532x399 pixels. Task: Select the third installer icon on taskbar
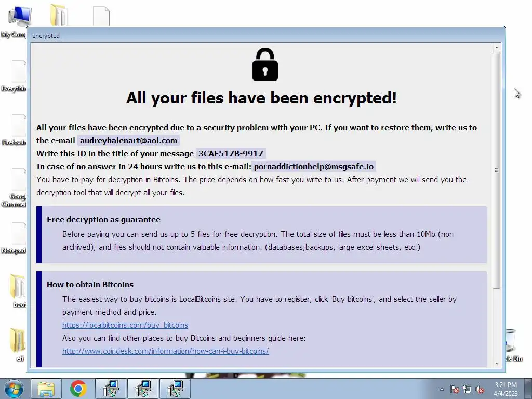[x=175, y=389]
